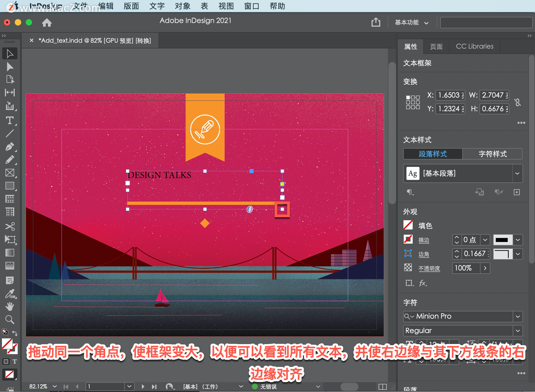535x392 pixels.
Task: Select the Gap tool
Action: (x=10, y=92)
